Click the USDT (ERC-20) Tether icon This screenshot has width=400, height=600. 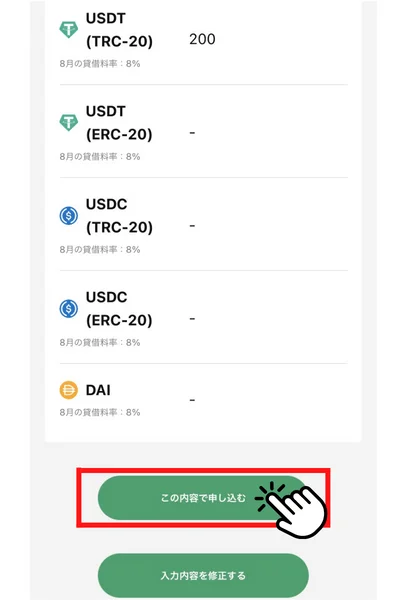click(69, 122)
